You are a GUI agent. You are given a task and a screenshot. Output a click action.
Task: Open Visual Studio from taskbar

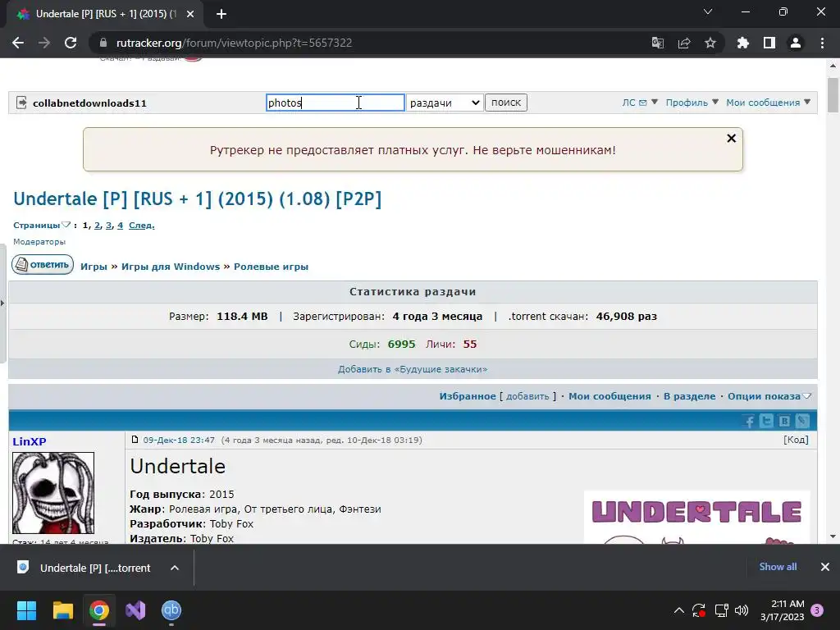(x=135, y=610)
